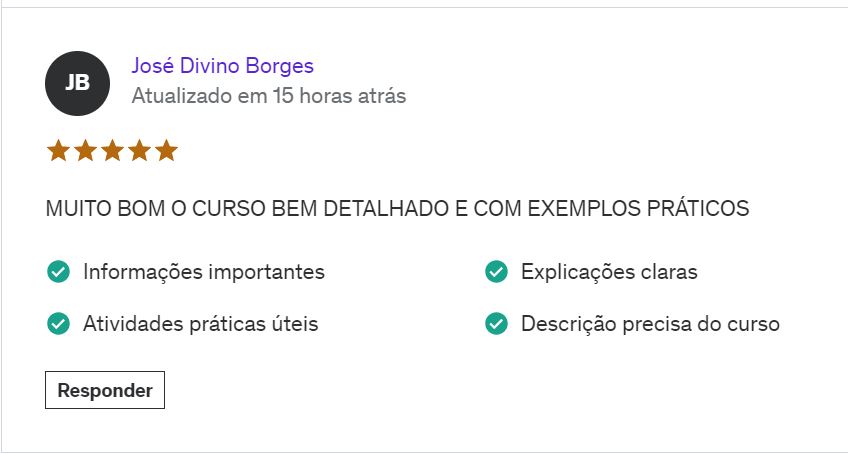Click checkmark beside Atividades práticas úteis
The height and width of the screenshot is (454, 848).
58,324
